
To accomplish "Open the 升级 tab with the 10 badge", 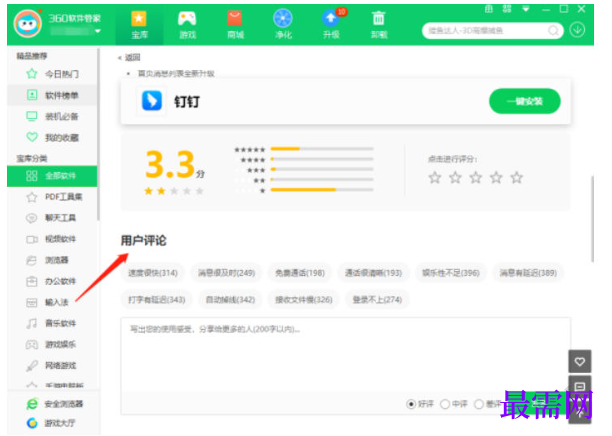I will click(x=331, y=25).
